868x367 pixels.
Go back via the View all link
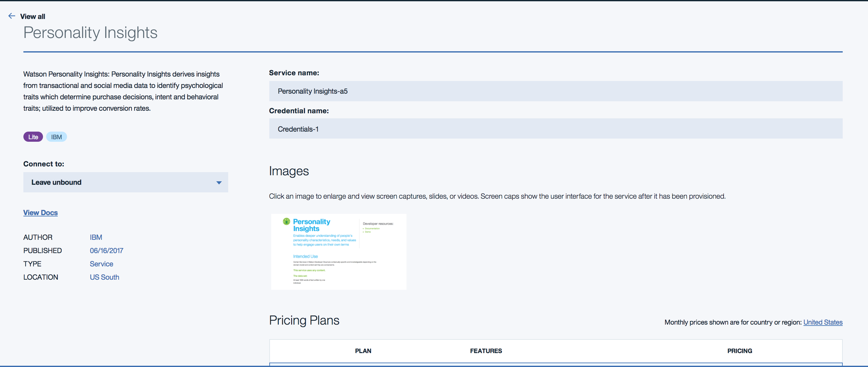pos(32,16)
